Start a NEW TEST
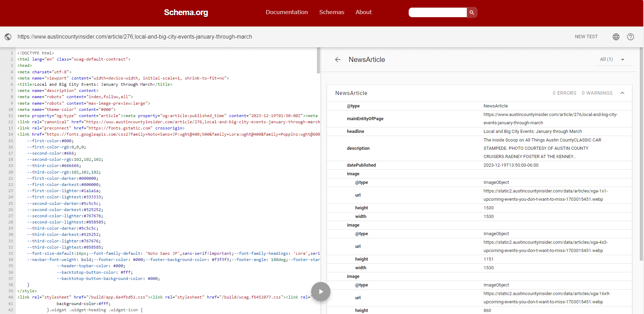Image resolution: width=644 pixels, height=314 pixels. [x=586, y=36]
